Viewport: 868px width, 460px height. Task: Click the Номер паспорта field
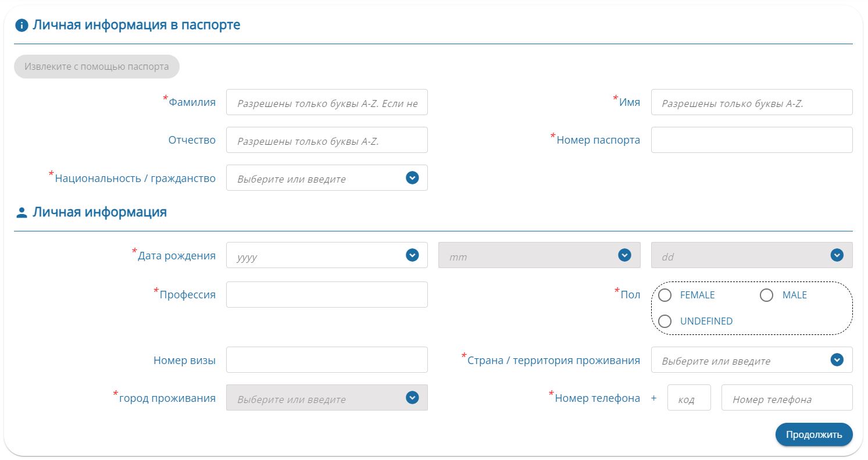pos(751,140)
